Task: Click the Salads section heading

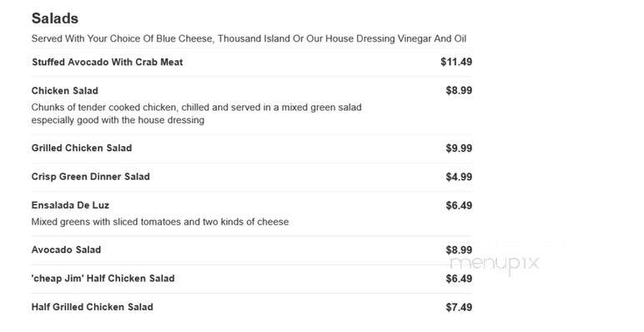Action: coord(54,18)
